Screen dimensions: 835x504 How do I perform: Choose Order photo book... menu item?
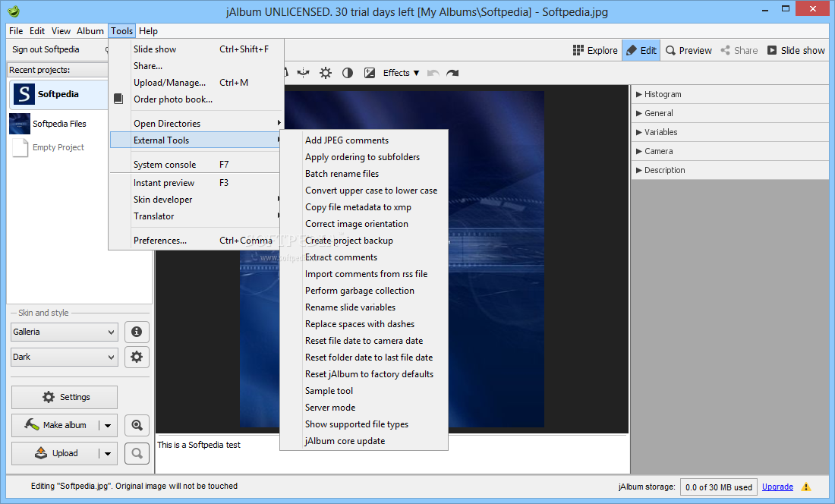[196, 99]
